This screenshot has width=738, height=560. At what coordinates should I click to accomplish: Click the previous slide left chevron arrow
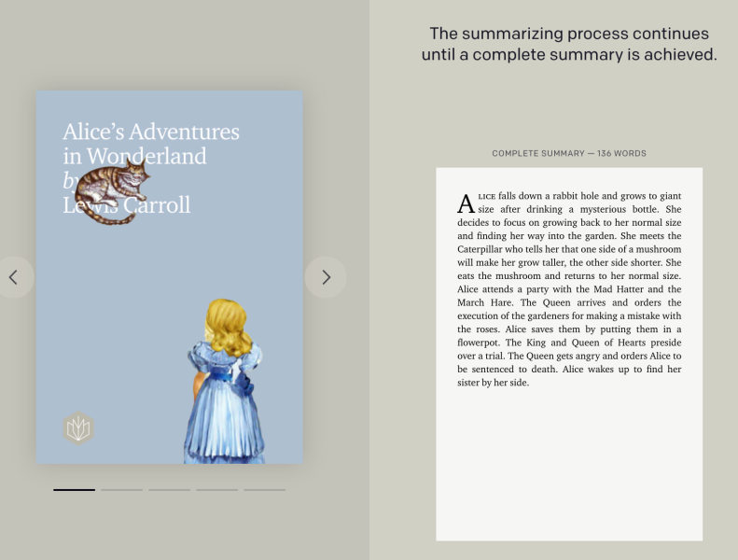pos(13,277)
